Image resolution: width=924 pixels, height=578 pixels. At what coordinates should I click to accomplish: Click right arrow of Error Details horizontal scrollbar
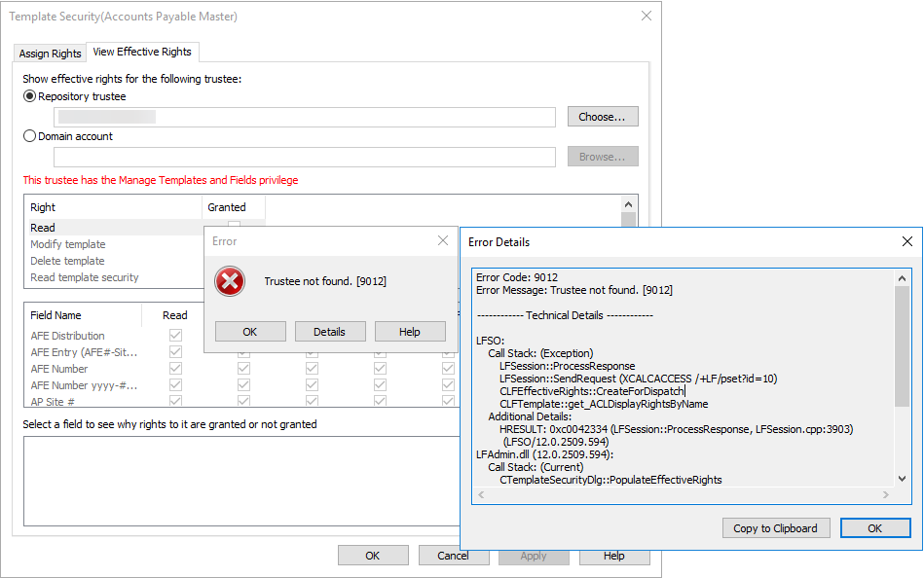pyautogui.click(x=886, y=495)
